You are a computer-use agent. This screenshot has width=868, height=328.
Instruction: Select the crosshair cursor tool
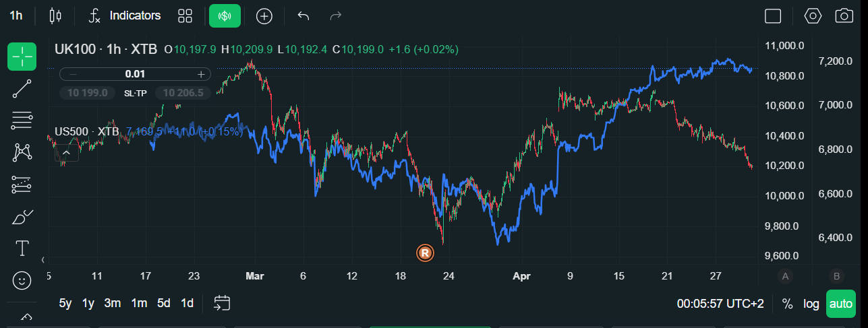click(22, 57)
